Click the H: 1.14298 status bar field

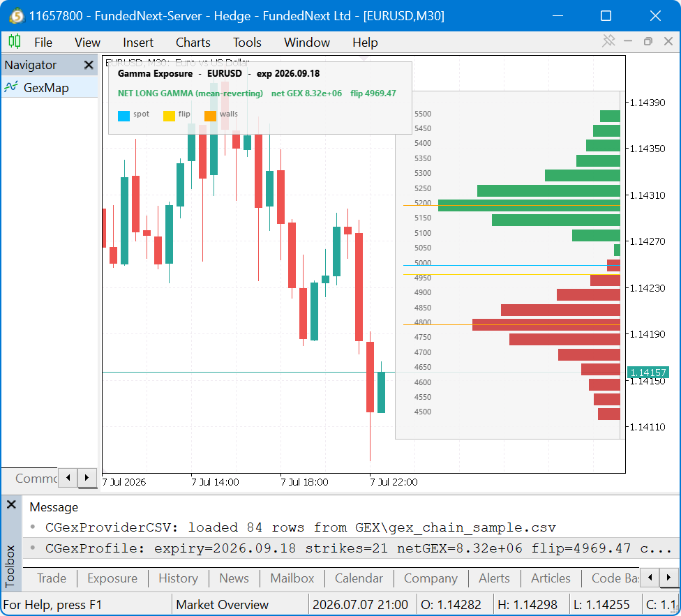click(x=527, y=605)
